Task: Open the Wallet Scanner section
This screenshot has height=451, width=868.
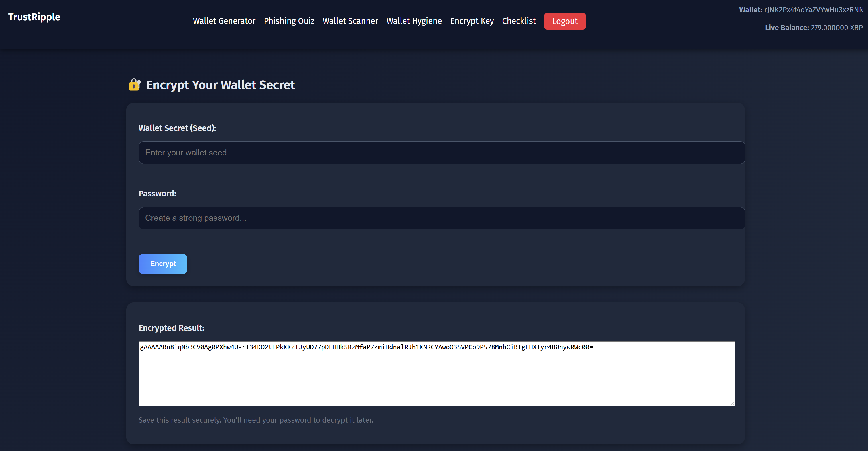Action: tap(350, 21)
